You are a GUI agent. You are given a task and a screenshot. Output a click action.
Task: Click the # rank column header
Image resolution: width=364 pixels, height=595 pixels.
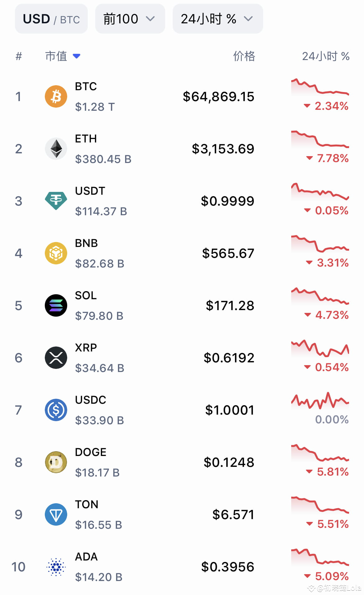19,56
